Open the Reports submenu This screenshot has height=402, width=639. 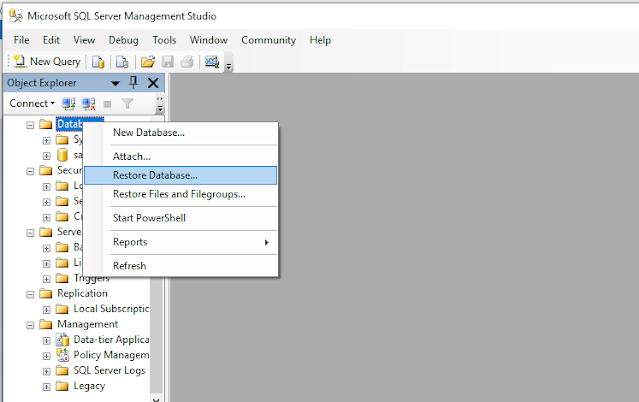(181, 242)
